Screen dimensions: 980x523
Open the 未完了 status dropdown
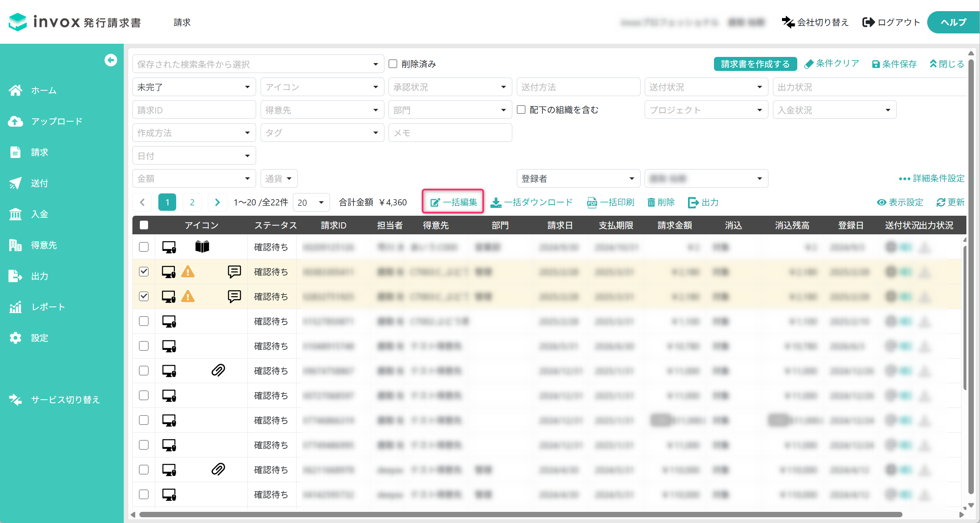194,87
